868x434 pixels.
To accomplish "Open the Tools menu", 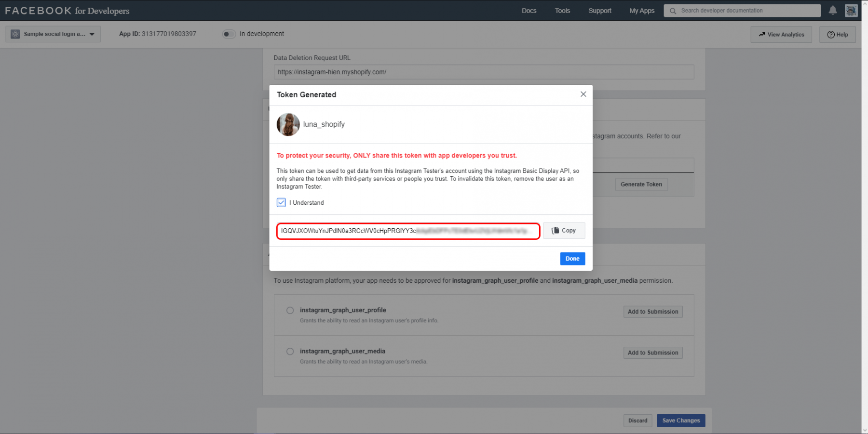I will [562, 11].
